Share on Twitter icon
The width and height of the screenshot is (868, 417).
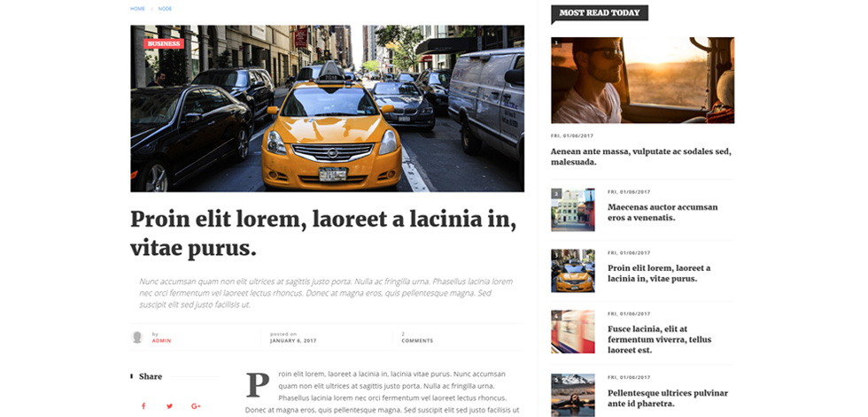[169, 406]
